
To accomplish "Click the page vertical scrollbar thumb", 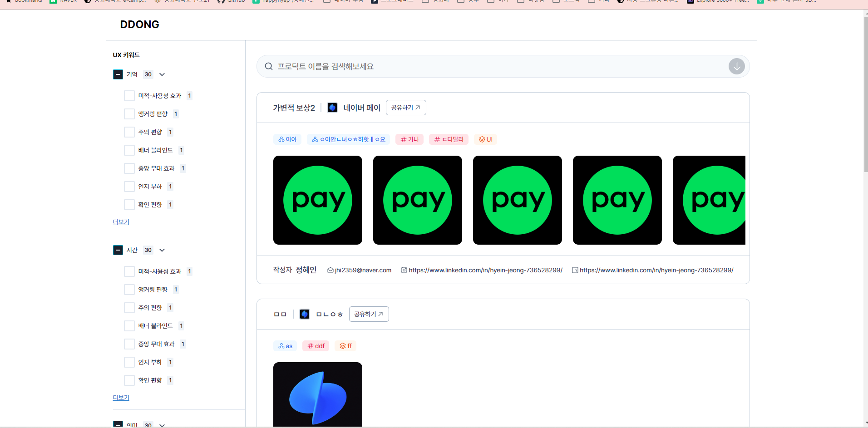I will [865, 95].
